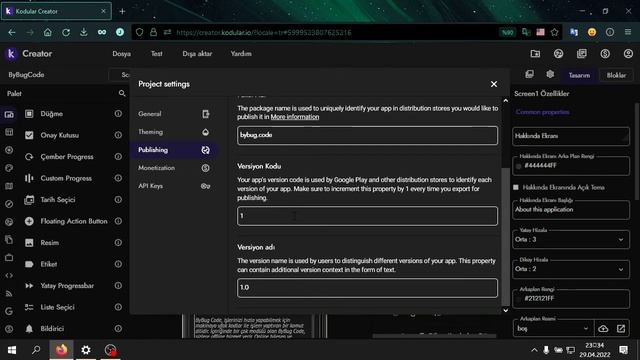
Task: Pick the Arkaplan Rengi color swatch
Action: pos(518,299)
